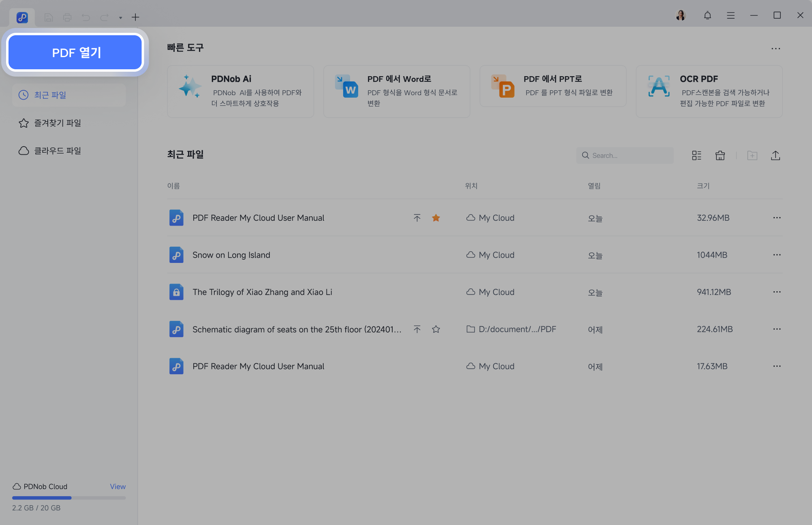Open more options for 빠른 도구
Screen dimensions: 812x525
coord(776,49)
